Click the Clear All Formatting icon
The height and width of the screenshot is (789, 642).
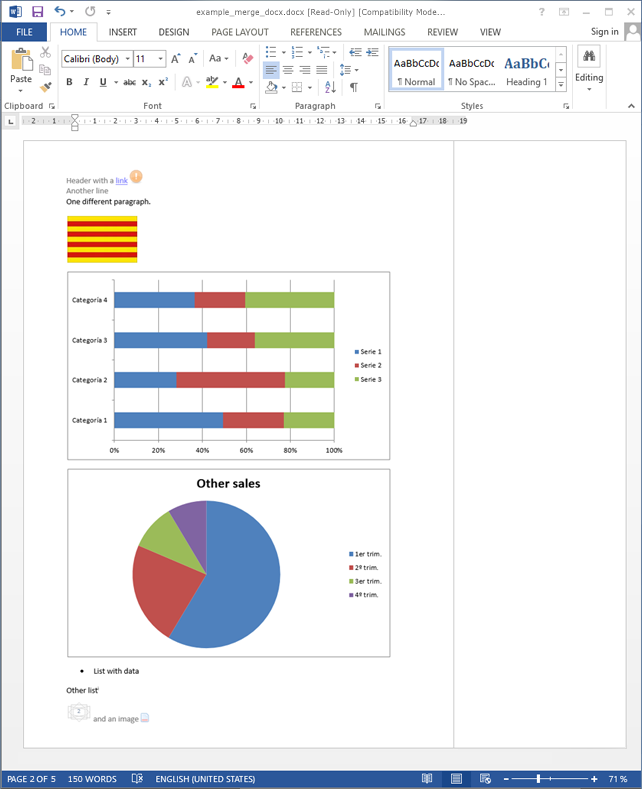(248, 58)
